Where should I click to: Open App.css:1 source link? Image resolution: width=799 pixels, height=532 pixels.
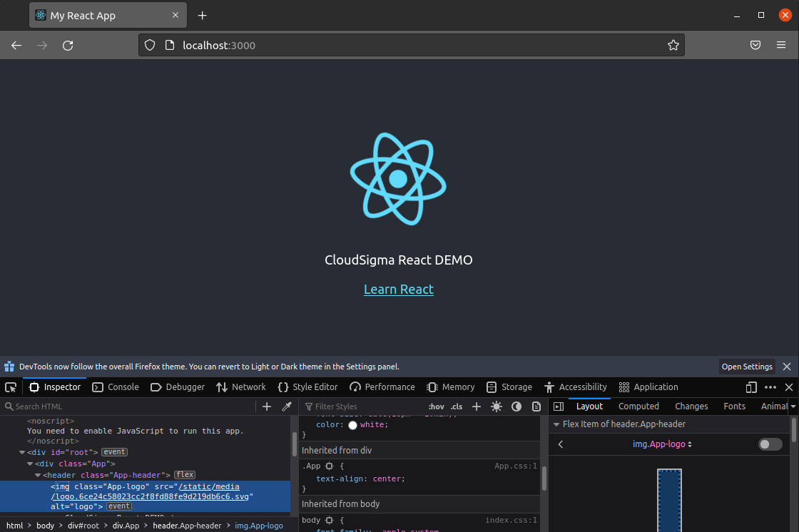pos(516,466)
